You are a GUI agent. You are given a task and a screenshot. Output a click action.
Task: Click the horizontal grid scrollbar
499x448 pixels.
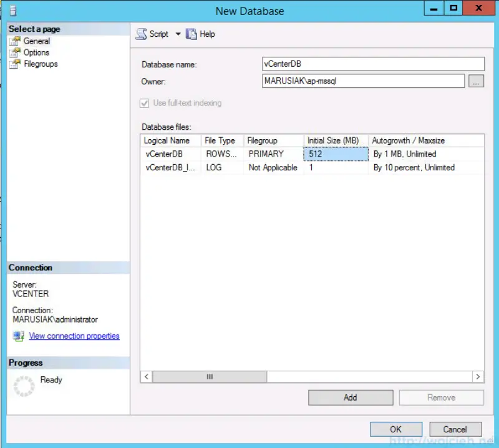[x=209, y=376]
